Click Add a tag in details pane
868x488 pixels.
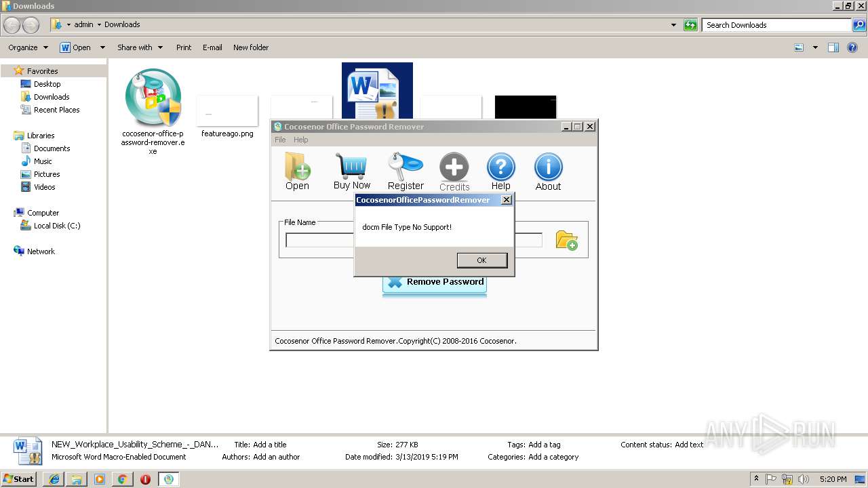545,445
